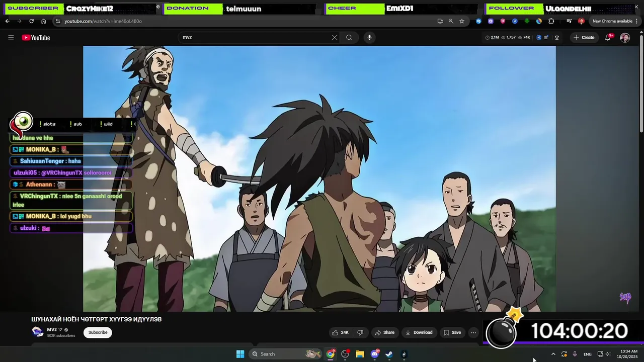Click the 502K subscribers text

pyautogui.click(x=61, y=336)
